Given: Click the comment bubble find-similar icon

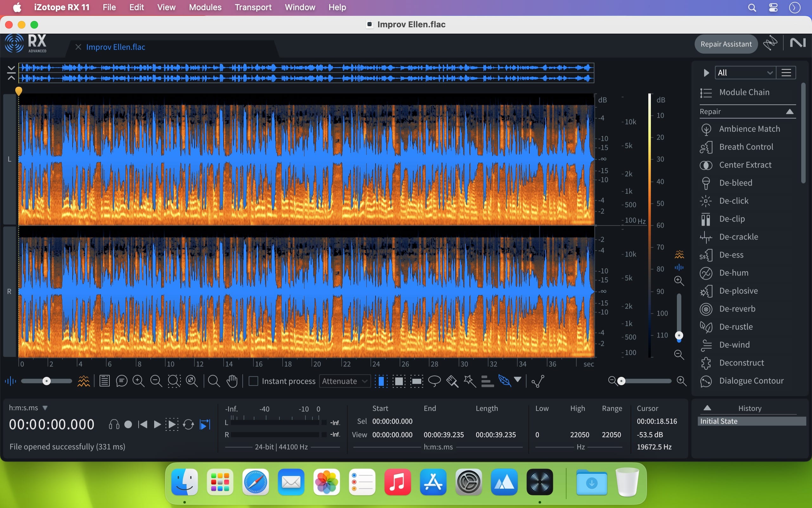Looking at the screenshot, I should pos(121,381).
